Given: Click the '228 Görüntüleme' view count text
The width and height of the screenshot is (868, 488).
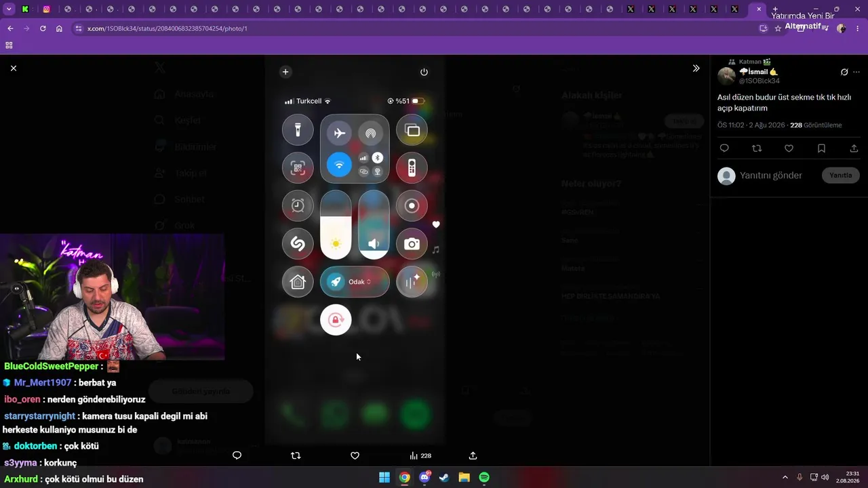Looking at the screenshot, I should coord(816,125).
